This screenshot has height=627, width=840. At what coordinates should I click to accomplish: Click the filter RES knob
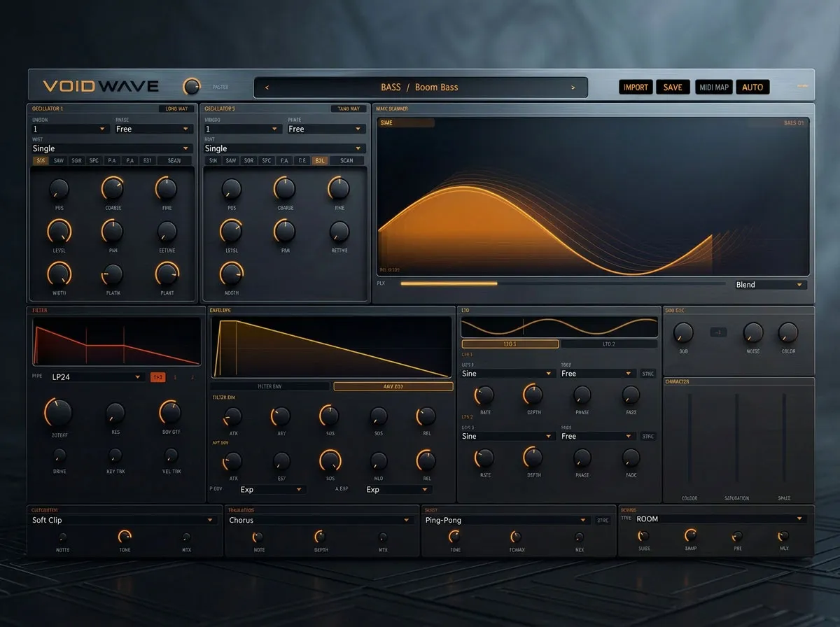[x=115, y=413]
